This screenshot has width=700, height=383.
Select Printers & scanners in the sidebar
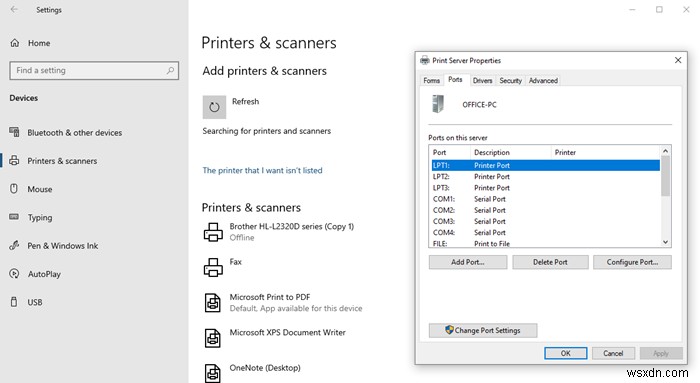coord(53,161)
